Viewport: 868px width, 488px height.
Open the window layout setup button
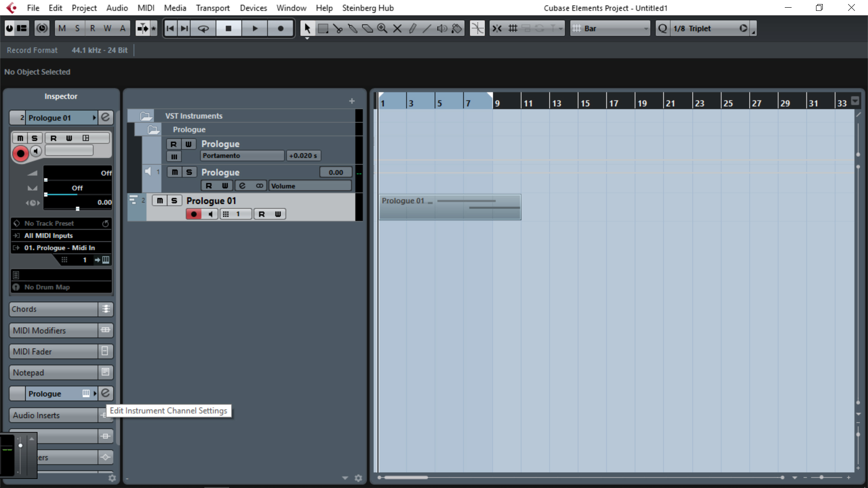click(22, 28)
